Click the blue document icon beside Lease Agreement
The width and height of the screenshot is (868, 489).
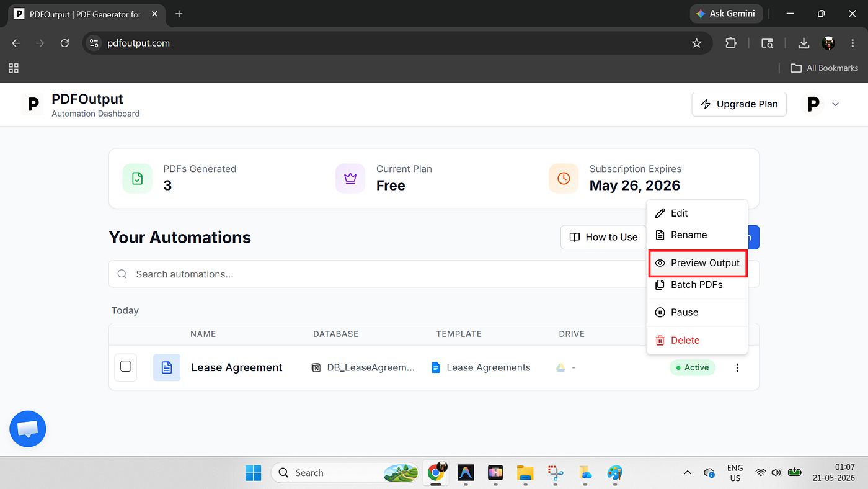tap(167, 367)
